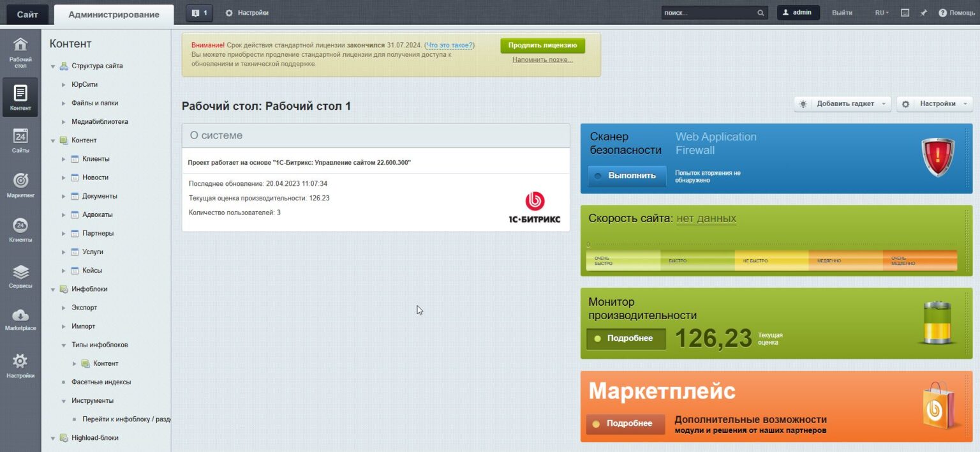Open Marketplace in the sidebar
The height and width of the screenshot is (452, 980).
[20, 319]
